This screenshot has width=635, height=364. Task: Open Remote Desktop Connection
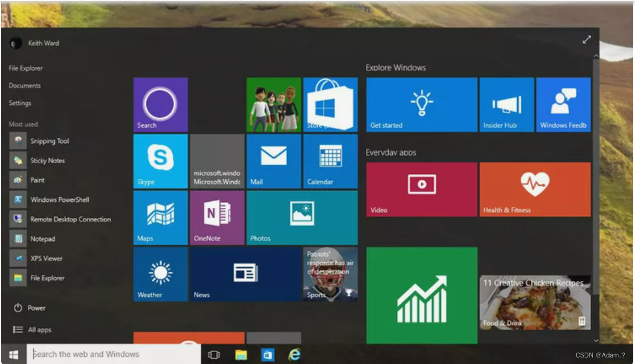pos(60,219)
